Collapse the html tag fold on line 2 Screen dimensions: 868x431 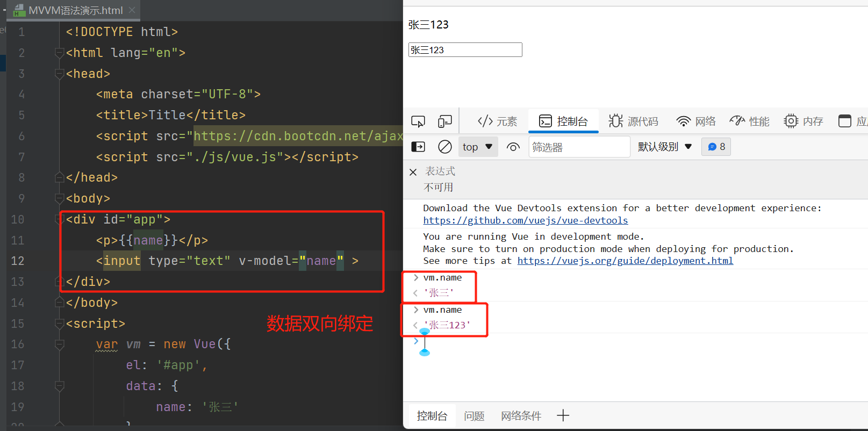pos(60,53)
